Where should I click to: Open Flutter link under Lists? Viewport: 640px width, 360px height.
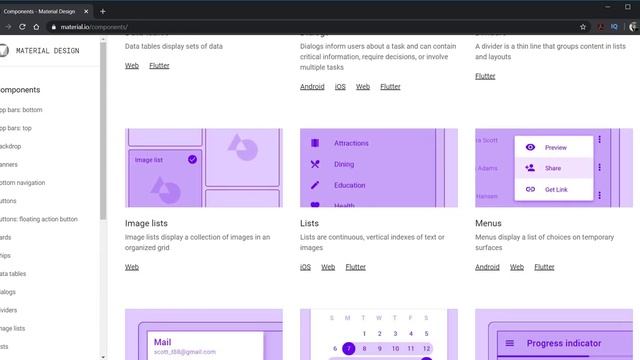[356, 267]
